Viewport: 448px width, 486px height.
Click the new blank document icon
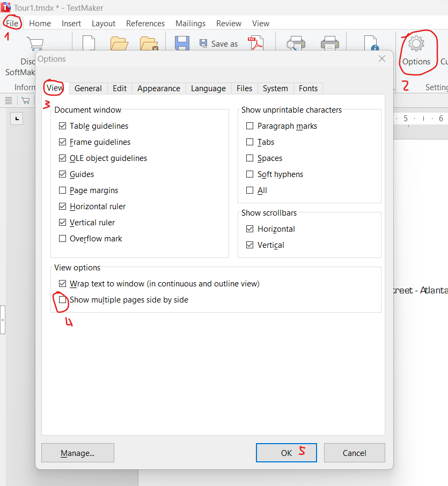(89, 43)
